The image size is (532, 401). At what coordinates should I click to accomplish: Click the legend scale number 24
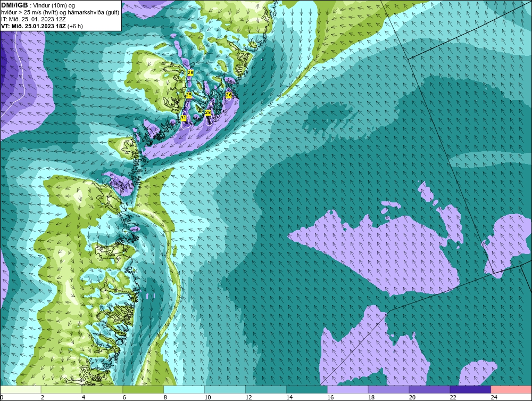pyautogui.click(x=494, y=397)
